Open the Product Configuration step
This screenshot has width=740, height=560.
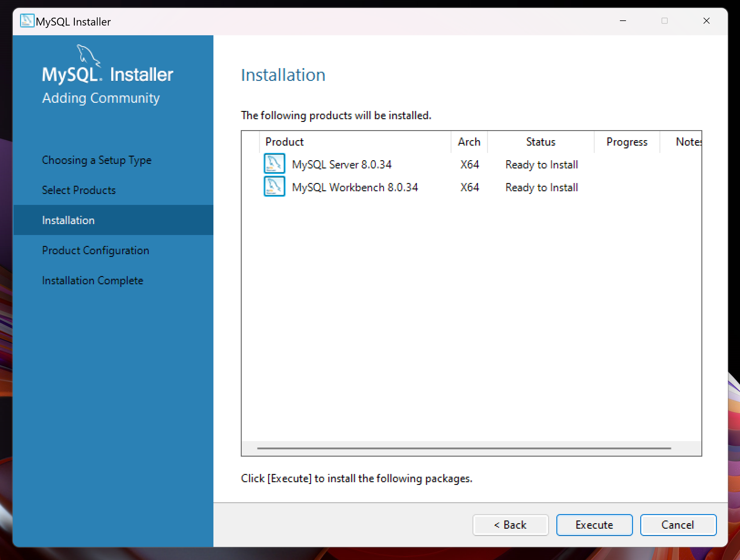95,250
